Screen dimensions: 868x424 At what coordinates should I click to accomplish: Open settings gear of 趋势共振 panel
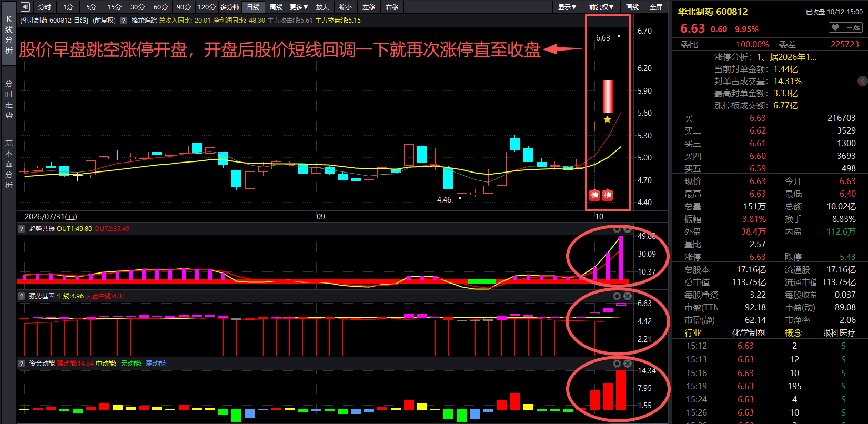pos(617,229)
